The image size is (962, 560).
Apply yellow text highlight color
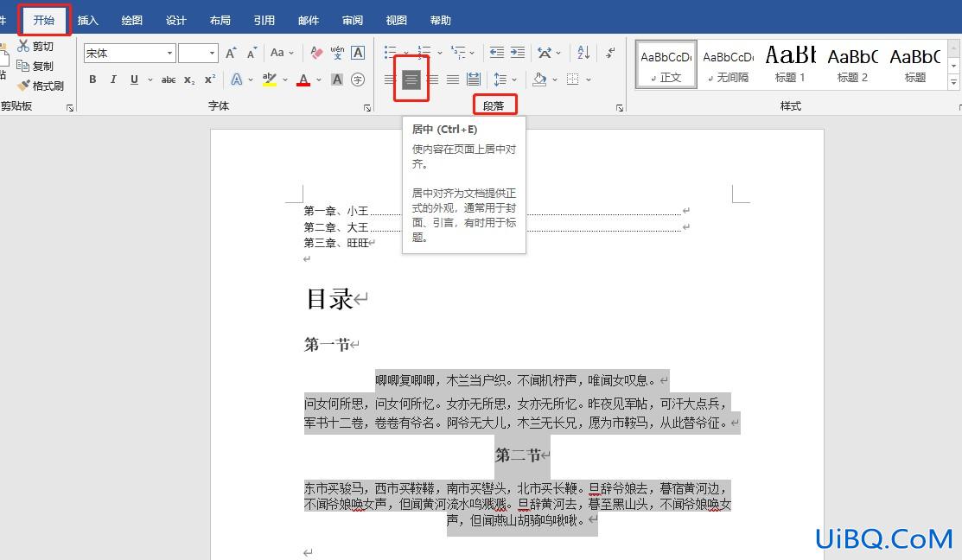[269, 80]
